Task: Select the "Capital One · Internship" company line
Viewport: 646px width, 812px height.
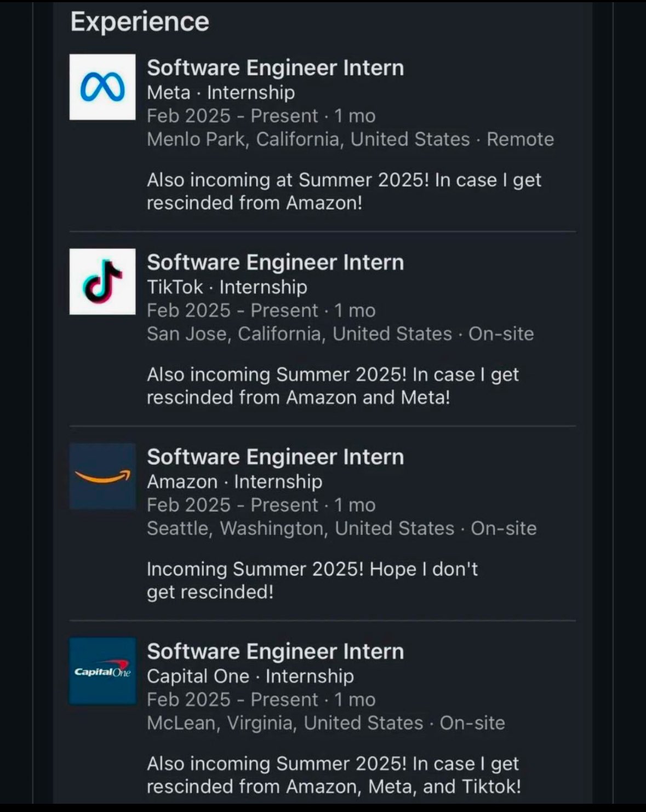Action: (x=250, y=677)
